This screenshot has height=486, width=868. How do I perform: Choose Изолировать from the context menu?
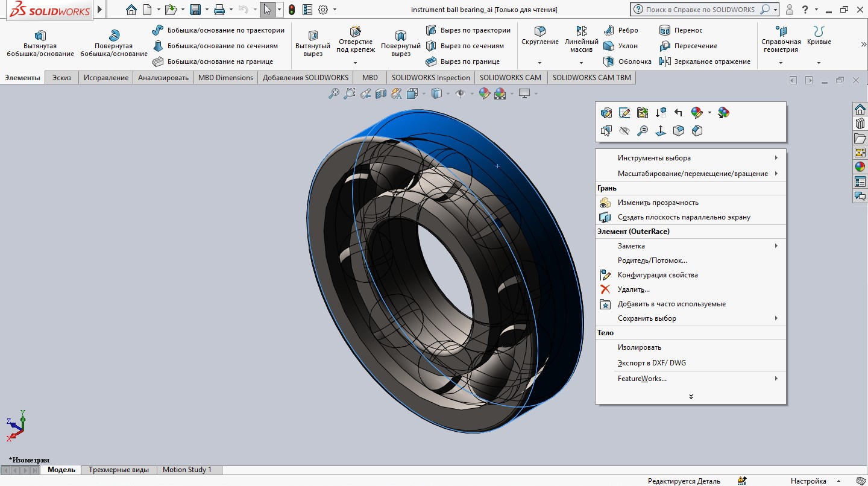click(639, 347)
